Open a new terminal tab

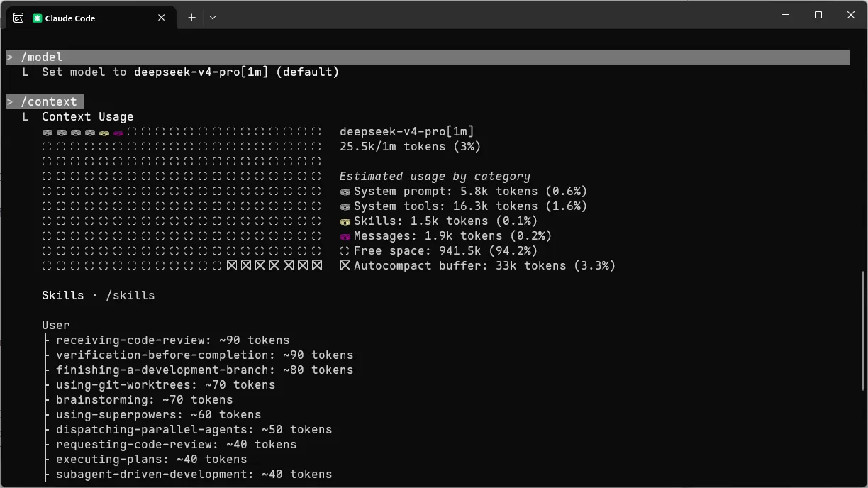191,18
